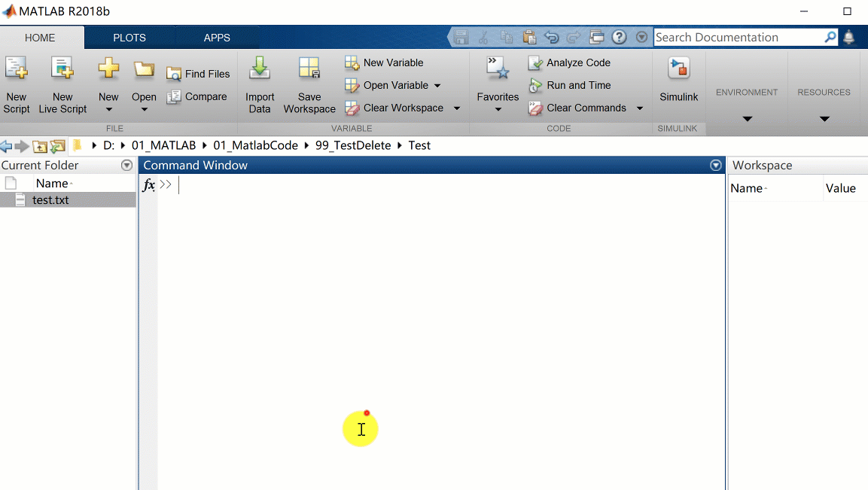Switch to the APPS tab

coord(217,38)
